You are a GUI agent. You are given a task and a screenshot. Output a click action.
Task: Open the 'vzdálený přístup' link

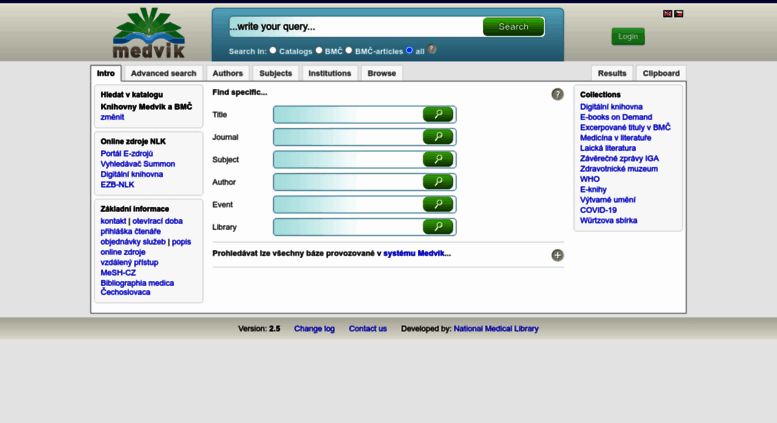[129, 263]
